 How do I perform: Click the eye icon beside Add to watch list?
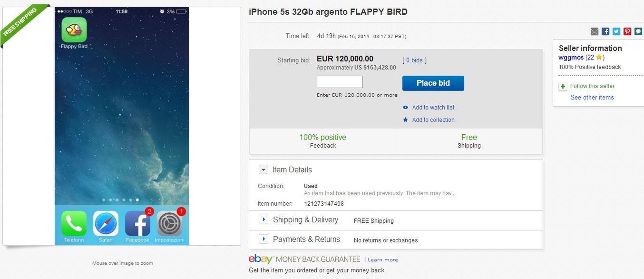[x=405, y=107]
